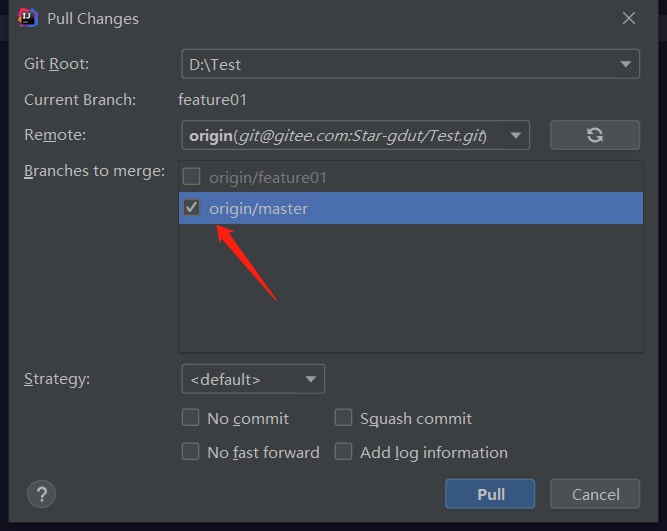Uncheck the origin/master branch checkbox
667x531 pixels.
(x=192, y=208)
